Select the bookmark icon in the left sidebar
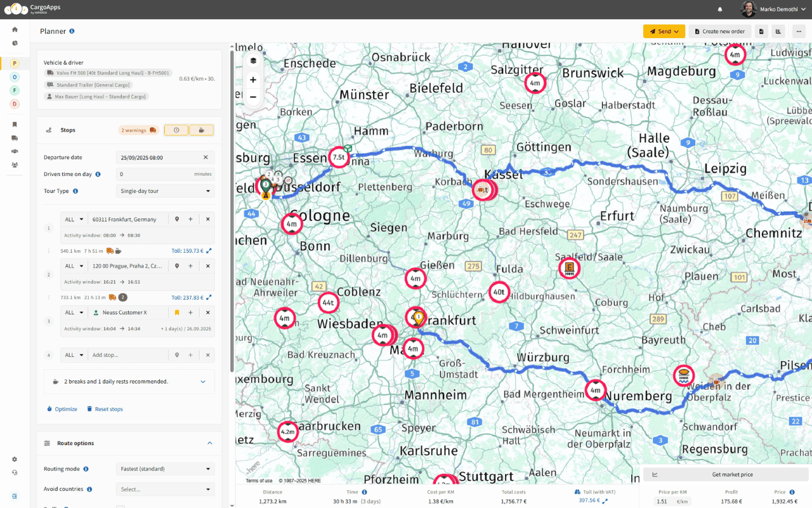 click(x=14, y=124)
